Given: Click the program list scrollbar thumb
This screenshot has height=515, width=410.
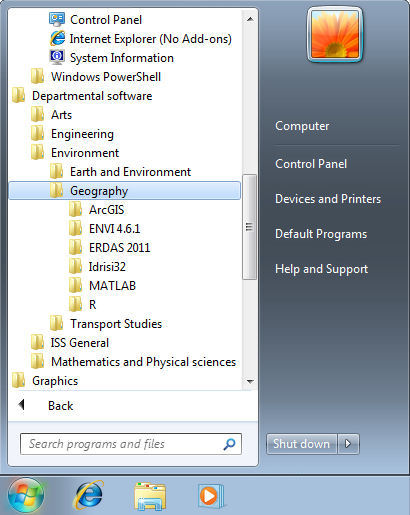Looking at the screenshot, I should tap(249, 227).
